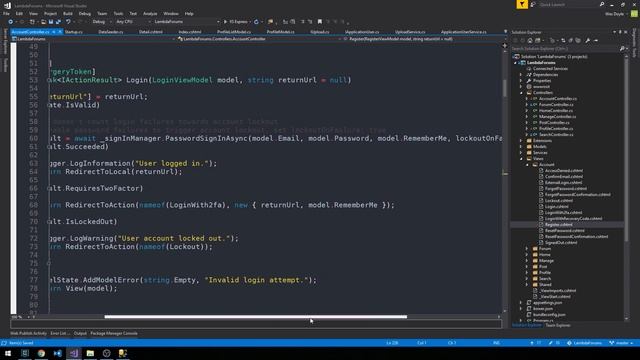The image size is (640, 360).
Task: Open the Edit menu
Action: [x=19, y=13]
